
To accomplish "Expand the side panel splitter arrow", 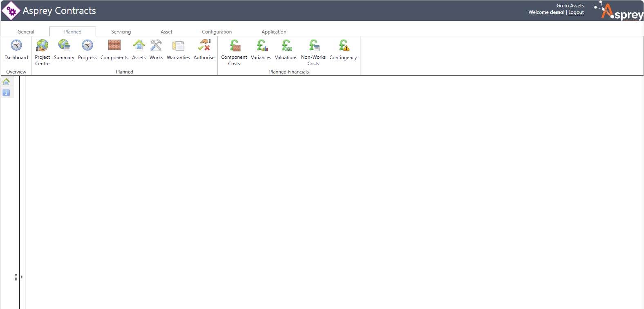I will [22, 277].
